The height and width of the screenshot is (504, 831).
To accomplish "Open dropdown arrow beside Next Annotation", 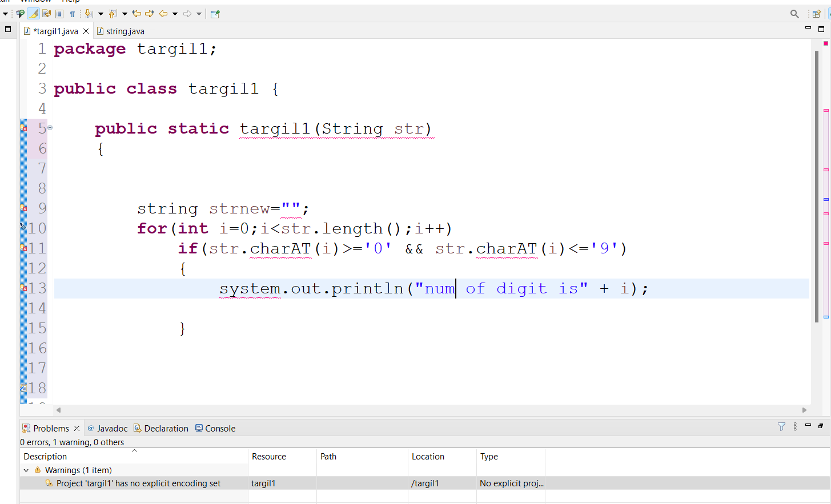I will pos(101,14).
